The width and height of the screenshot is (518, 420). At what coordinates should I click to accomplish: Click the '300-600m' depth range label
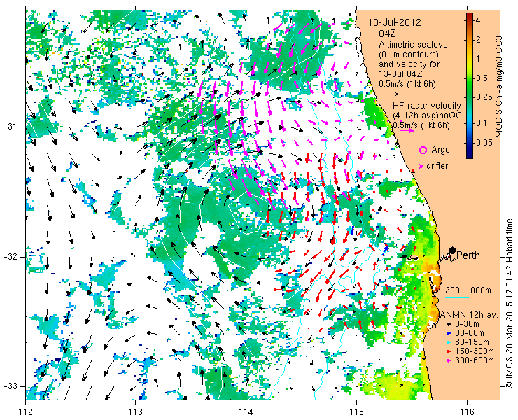pyautogui.click(x=475, y=360)
